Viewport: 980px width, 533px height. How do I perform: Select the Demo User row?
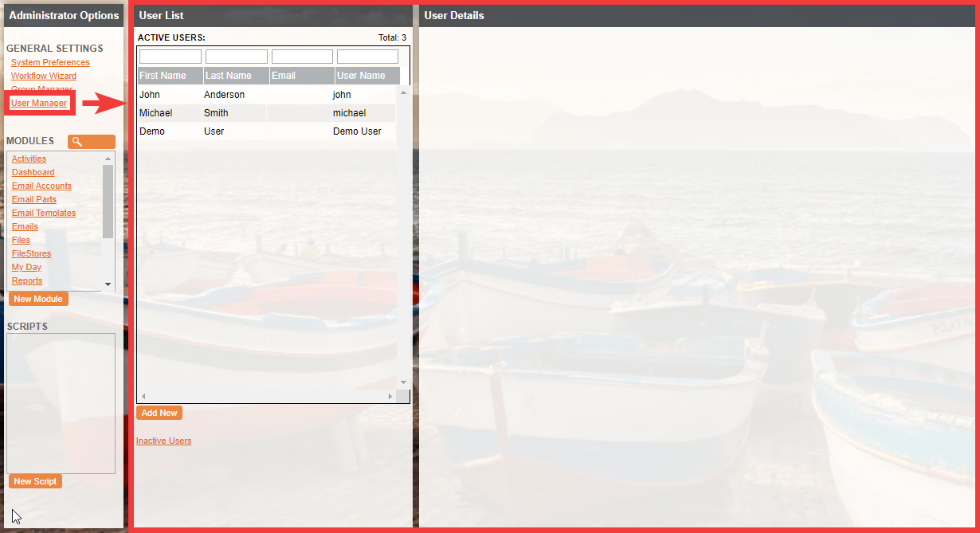tap(267, 131)
